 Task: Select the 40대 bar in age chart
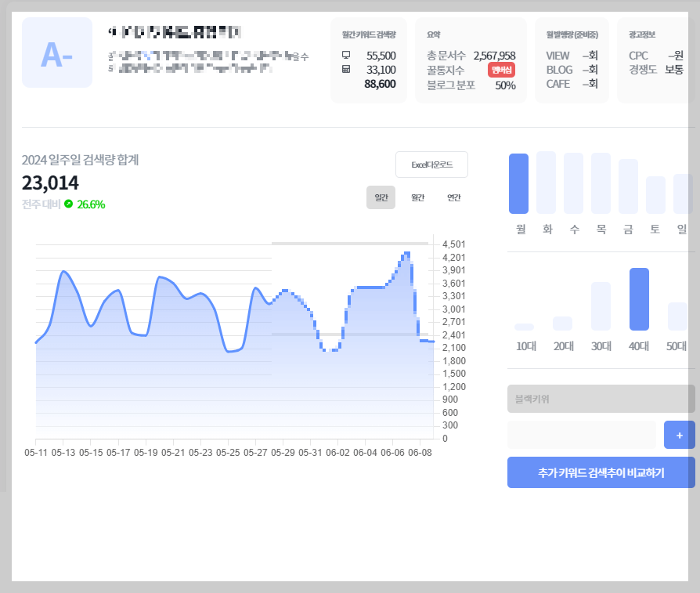638,298
